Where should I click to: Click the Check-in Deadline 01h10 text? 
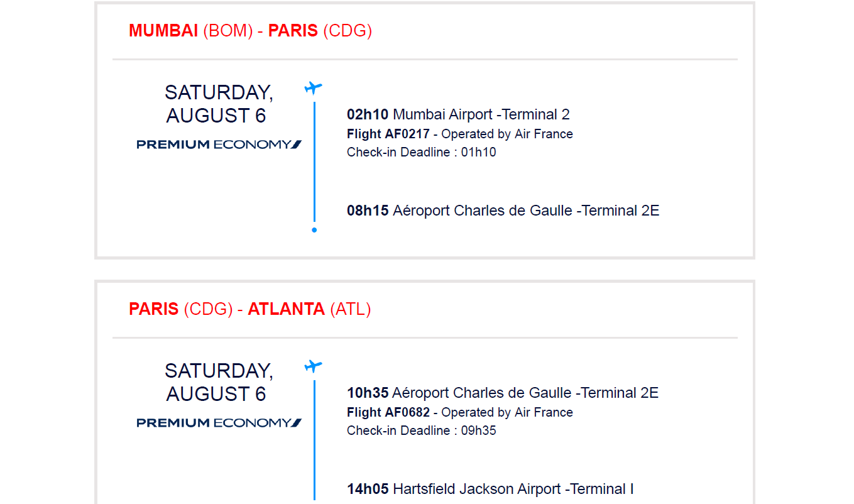coord(421,152)
